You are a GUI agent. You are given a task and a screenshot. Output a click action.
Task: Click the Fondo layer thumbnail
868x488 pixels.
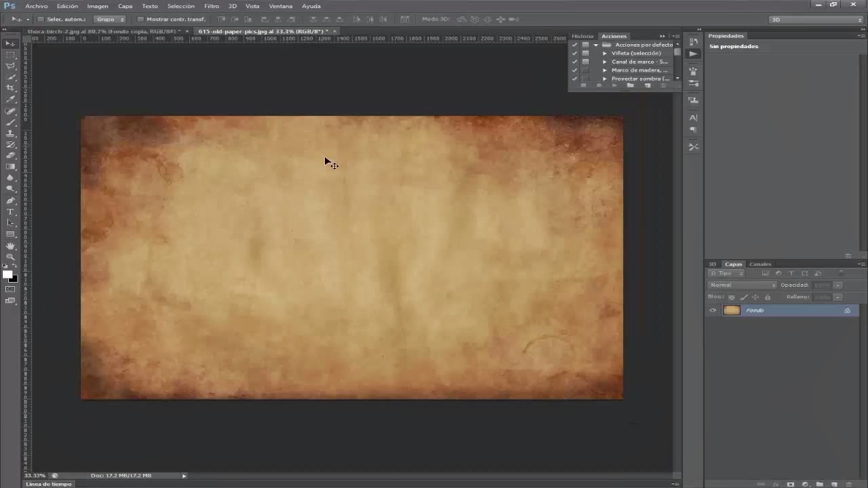[732, 310]
